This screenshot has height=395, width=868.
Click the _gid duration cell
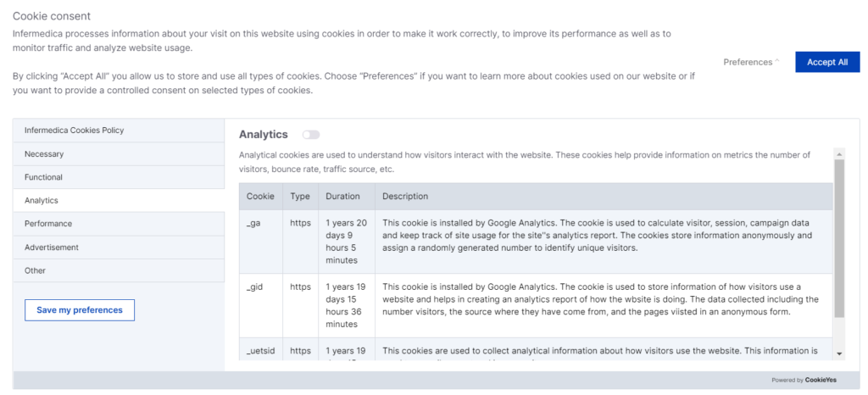347,305
